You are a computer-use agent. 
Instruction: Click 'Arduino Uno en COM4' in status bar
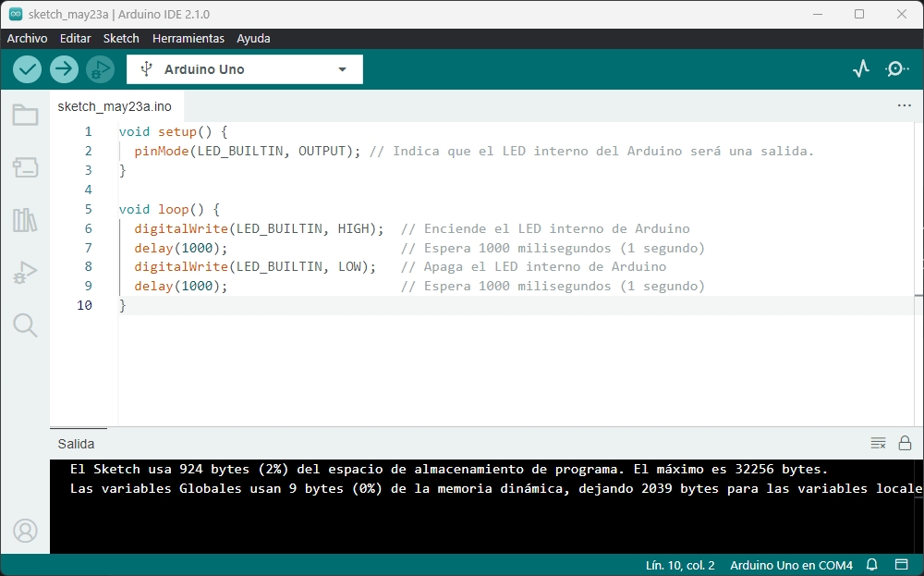click(791, 565)
